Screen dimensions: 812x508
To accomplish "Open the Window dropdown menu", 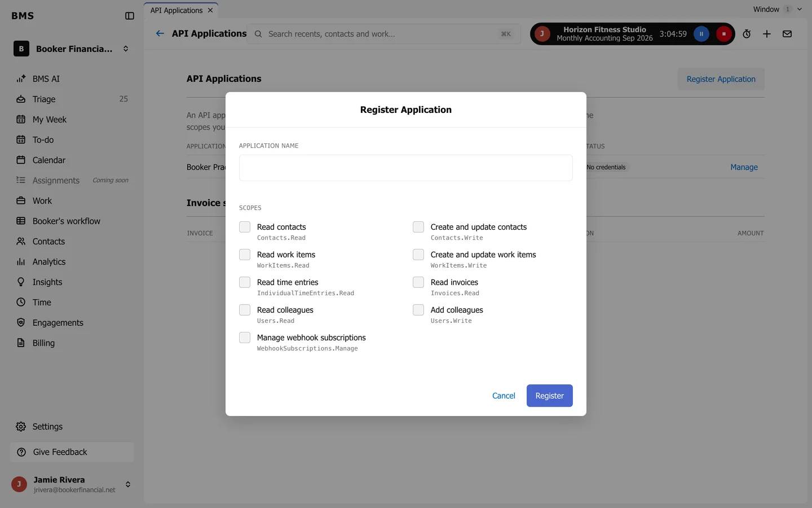I will click(x=777, y=9).
